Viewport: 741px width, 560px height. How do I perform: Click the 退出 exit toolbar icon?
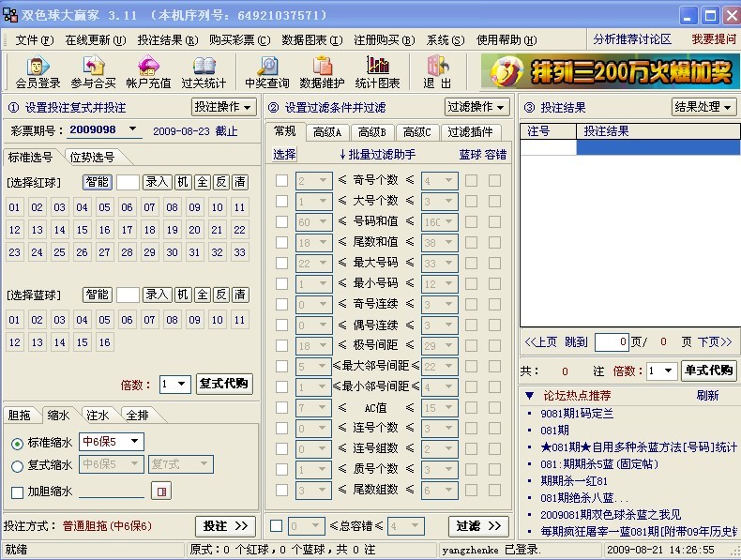(437, 72)
